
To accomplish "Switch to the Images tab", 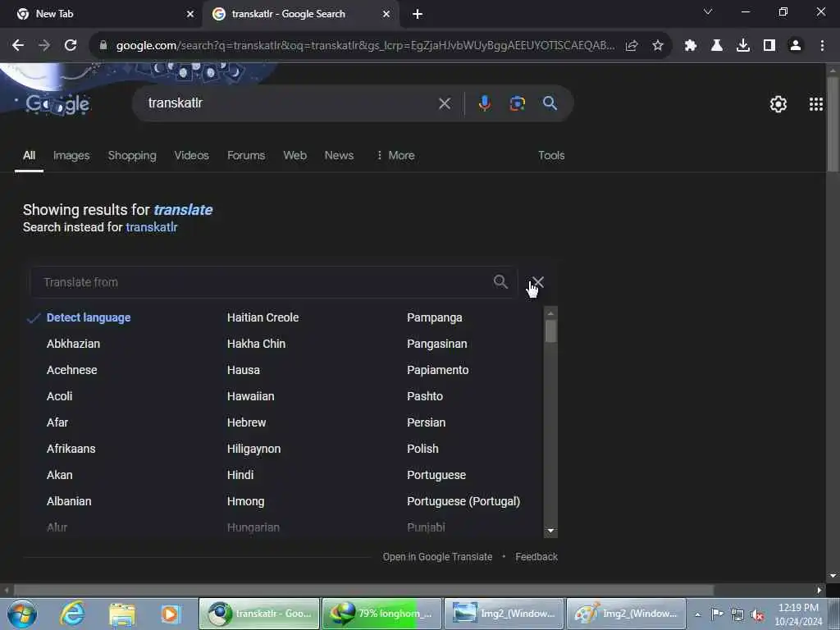I will [x=71, y=155].
